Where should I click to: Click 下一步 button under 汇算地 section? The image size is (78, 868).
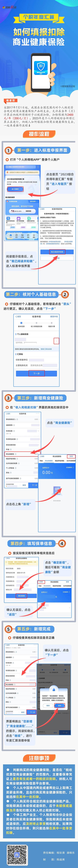[x=36, y=373]
